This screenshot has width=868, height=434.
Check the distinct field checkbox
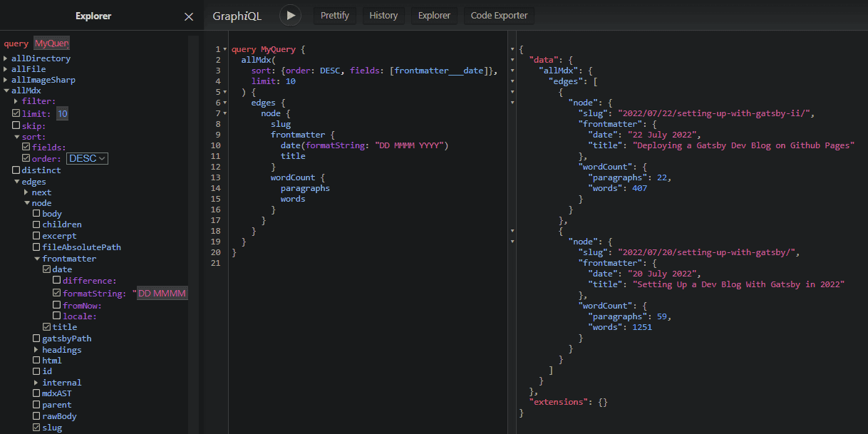coord(16,170)
